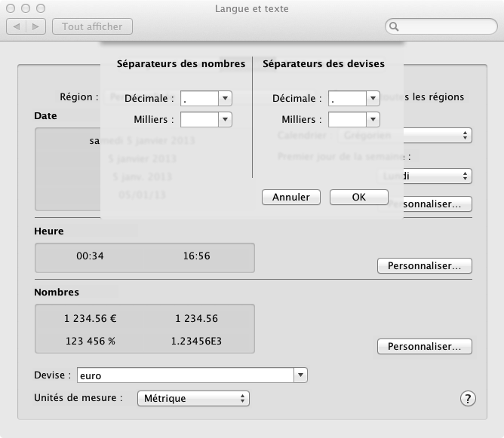Click Personnaliser for the Nombres section

(424, 347)
